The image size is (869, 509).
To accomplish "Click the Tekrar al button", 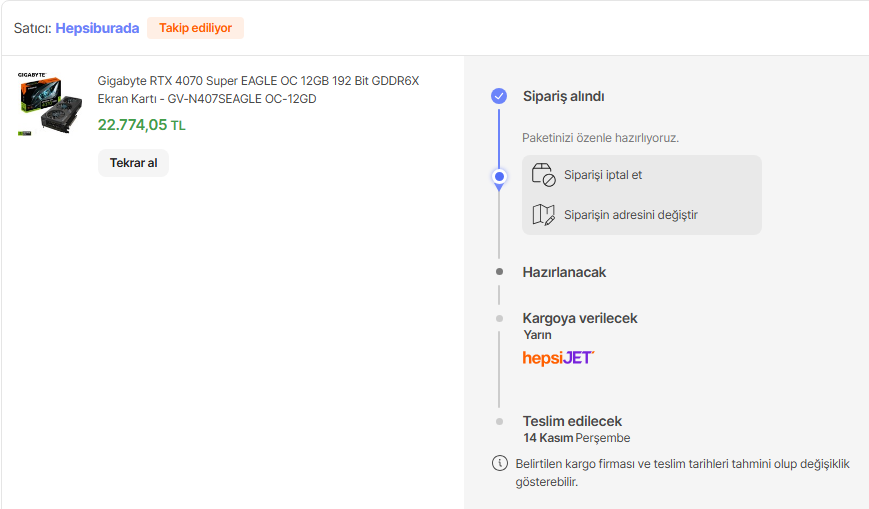I will click(x=134, y=163).
